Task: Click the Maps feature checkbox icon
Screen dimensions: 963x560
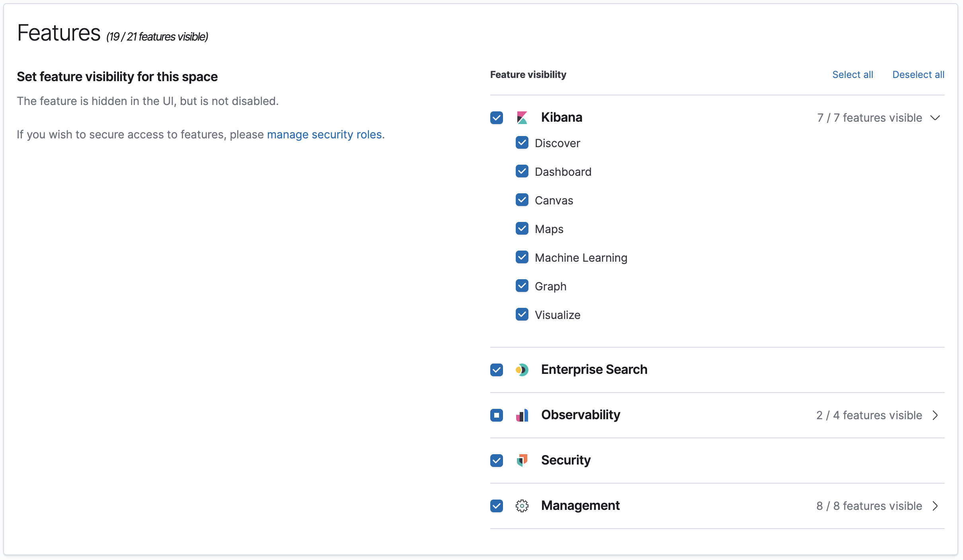Action: click(x=522, y=229)
